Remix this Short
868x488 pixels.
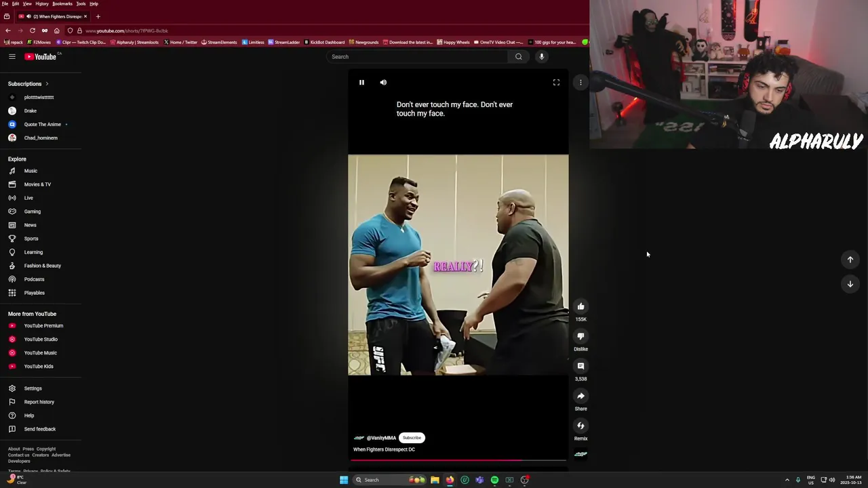[580, 426]
